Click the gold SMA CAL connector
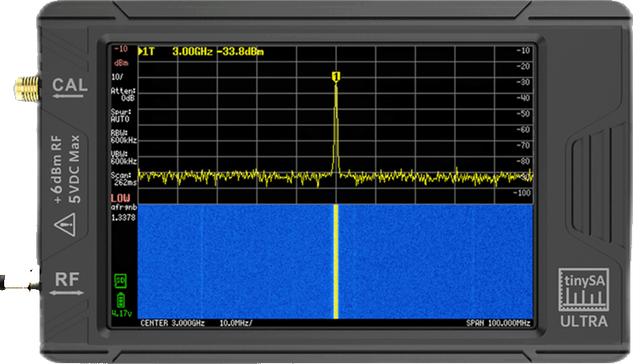633x364 pixels. point(27,88)
